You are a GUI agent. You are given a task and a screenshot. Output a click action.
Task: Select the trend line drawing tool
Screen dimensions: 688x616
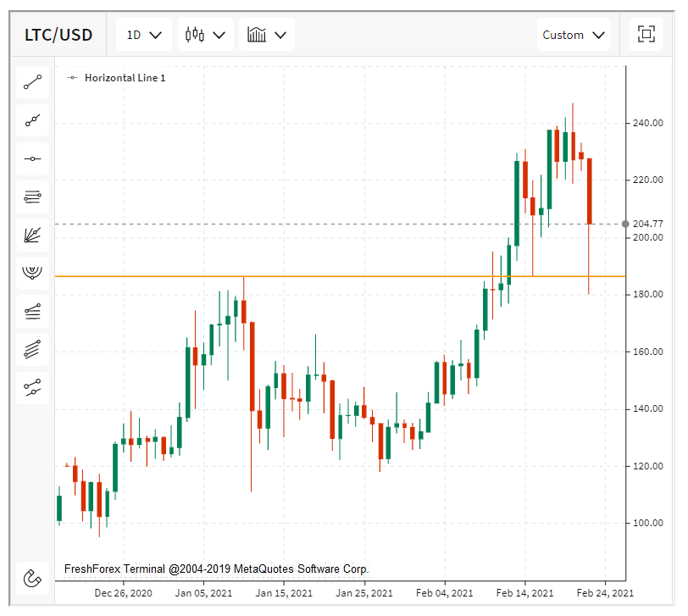[32, 82]
